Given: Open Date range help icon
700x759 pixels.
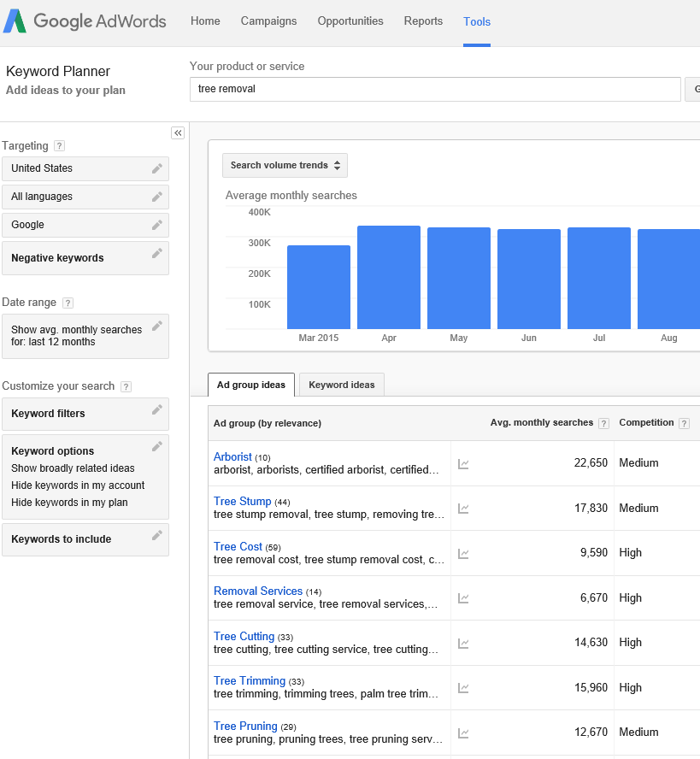Looking at the screenshot, I should click(68, 303).
